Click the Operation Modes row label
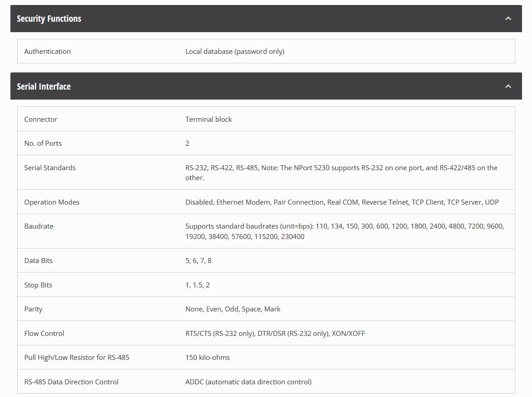 [52, 202]
